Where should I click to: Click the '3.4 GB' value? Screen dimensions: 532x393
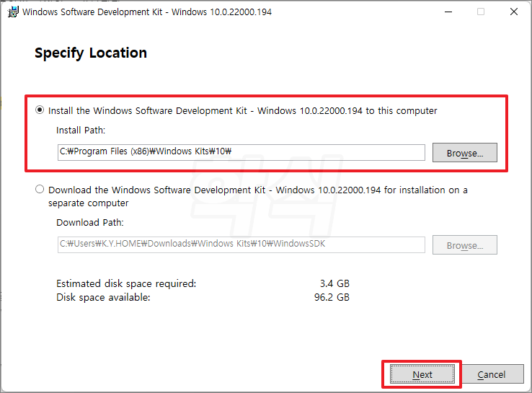[x=334, y=283]
